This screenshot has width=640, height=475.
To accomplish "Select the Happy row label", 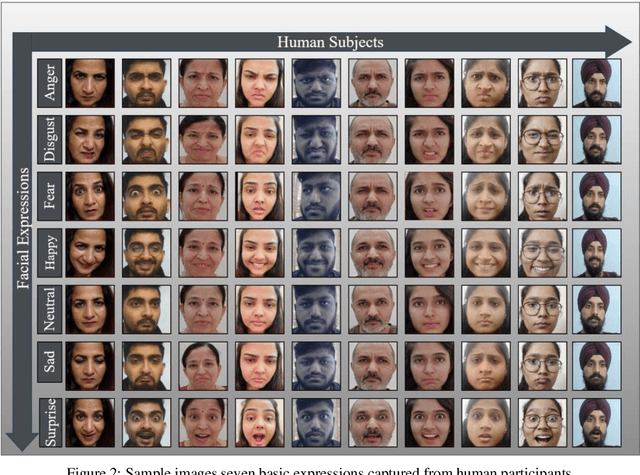I will click(48, 253).
